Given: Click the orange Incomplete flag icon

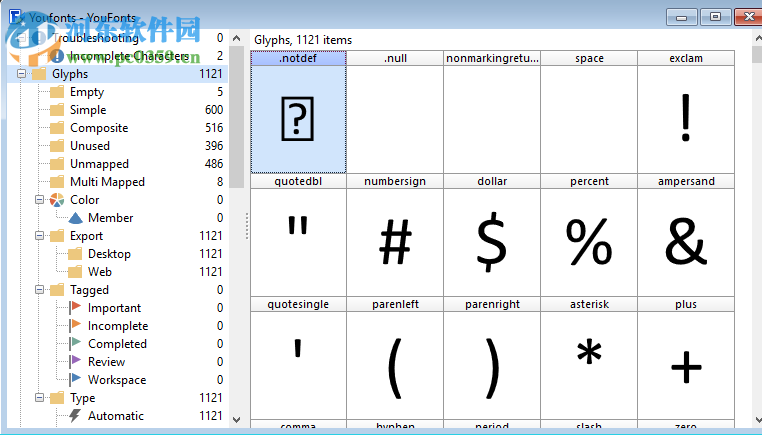Looking at the screenshot, I should pyautogui.click(x=75, y=326).
